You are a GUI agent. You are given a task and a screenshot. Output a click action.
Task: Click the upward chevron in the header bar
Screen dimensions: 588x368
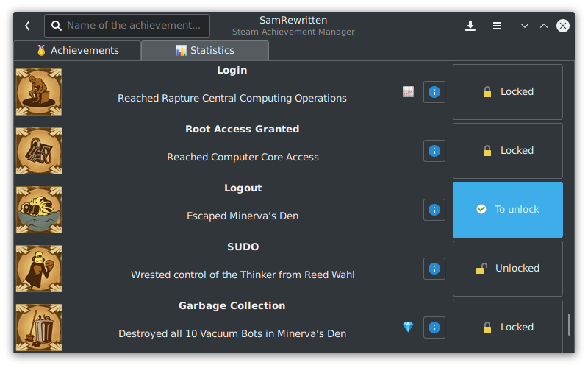pyautogui.click(x=544, y=26)
